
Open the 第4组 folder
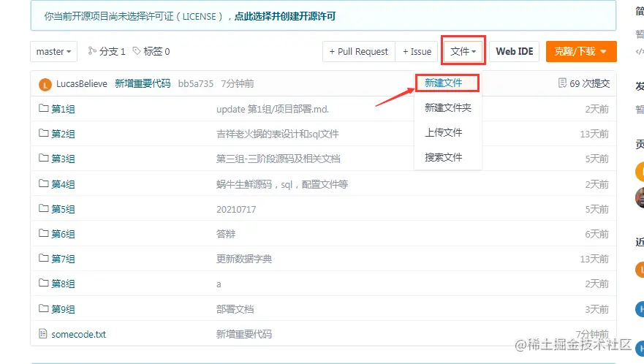click(x=63, y=184)
